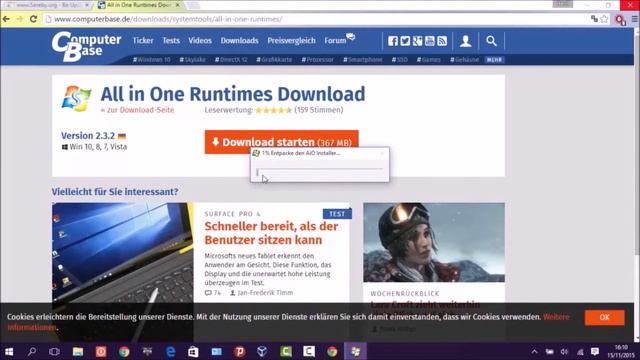Click the browser back arrow
Viewport: 640px width, 360px height.
click(7, 19)
